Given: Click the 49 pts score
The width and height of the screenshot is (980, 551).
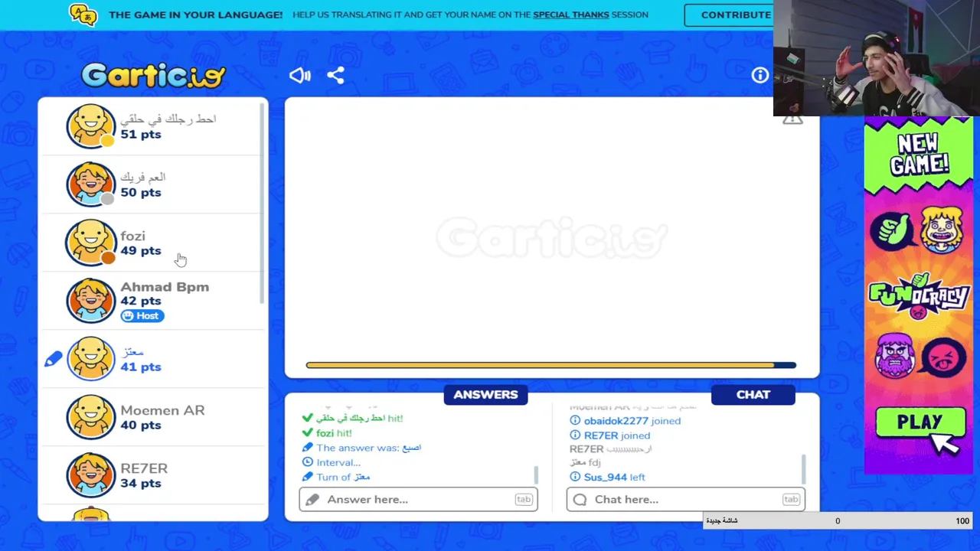Looking at the screenshot, I should [141, 250].
